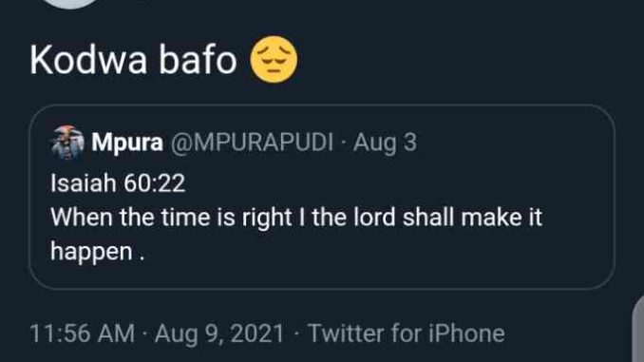This screenshot has width=644, height=362.
Task: Visit the @MPURAPUDI handle
Action: coord(252,143)
